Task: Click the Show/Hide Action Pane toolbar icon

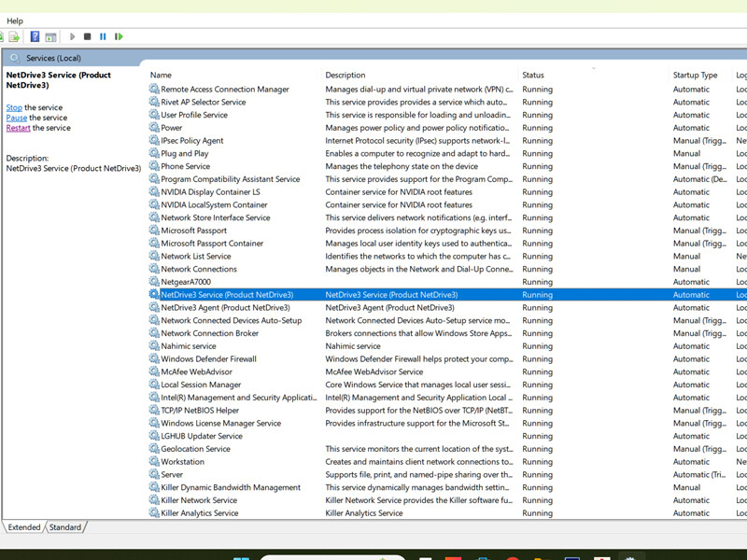Action: [x=50, y=36]
